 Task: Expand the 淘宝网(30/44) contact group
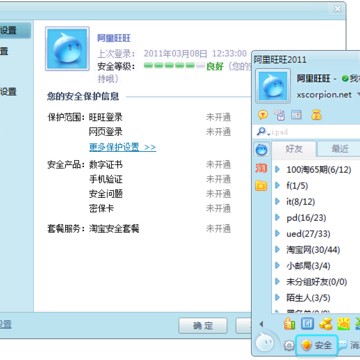click(277, 250)
